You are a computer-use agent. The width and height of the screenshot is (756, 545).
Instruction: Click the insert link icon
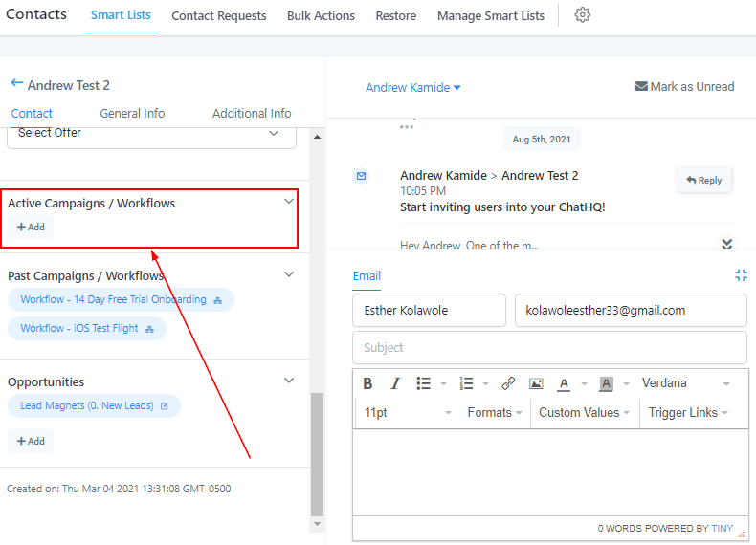click(x=508, y=383)
